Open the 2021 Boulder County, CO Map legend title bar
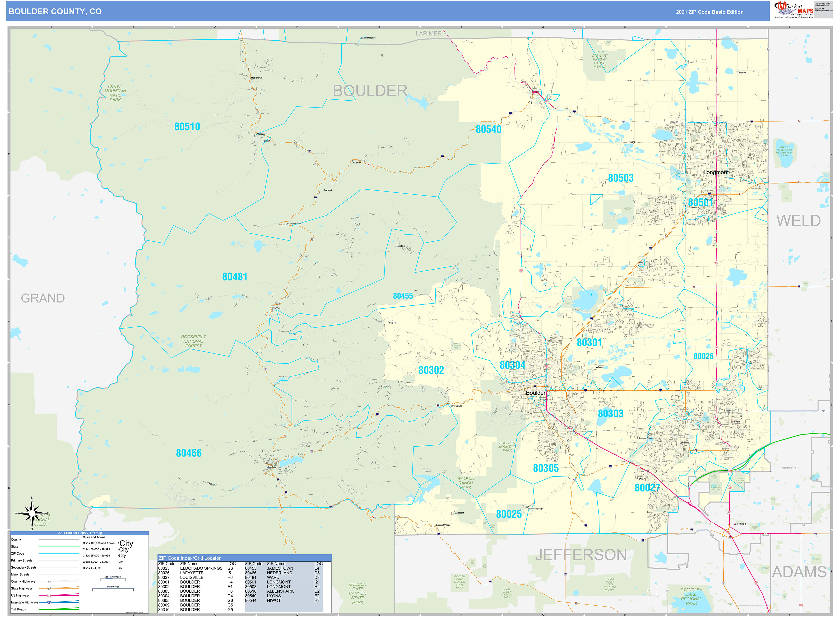This screenshot has width=840, height=617. pyautogui.click(x=80, y=533)
